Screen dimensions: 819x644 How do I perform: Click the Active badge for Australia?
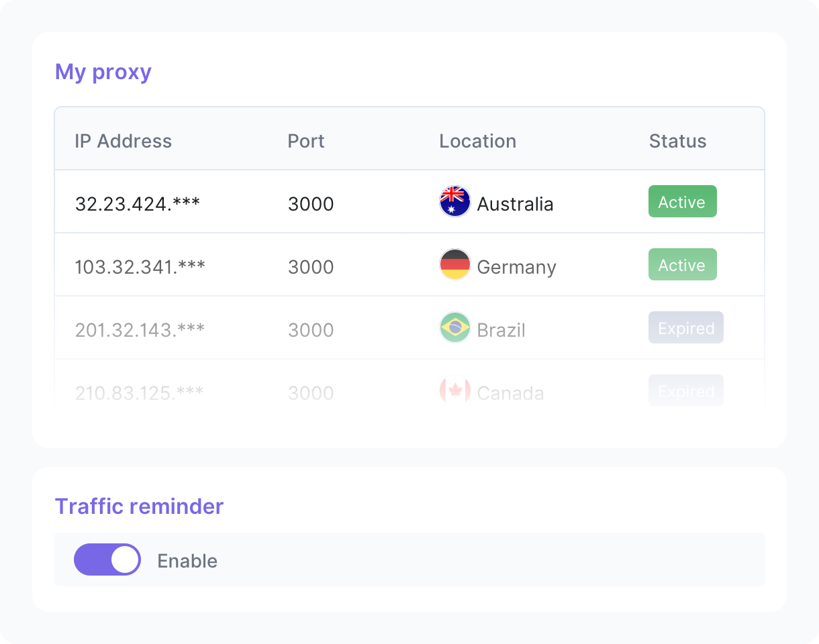coord(682,202)
